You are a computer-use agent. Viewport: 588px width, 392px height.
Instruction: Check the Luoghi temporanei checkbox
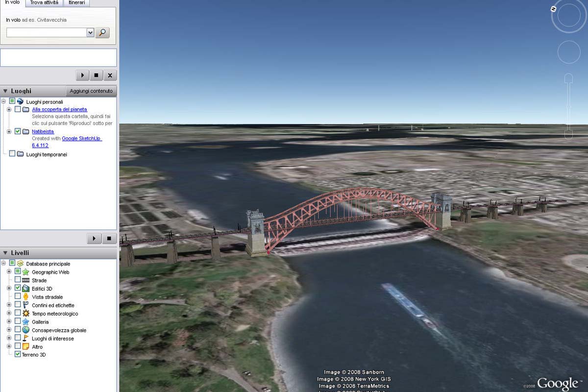pyautogui.click(x=12, y=154)
